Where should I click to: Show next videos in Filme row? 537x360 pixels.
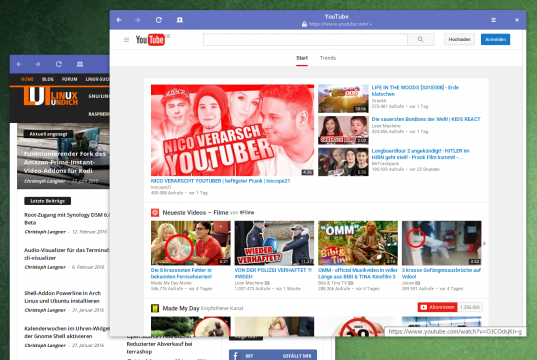click(484, 243)
